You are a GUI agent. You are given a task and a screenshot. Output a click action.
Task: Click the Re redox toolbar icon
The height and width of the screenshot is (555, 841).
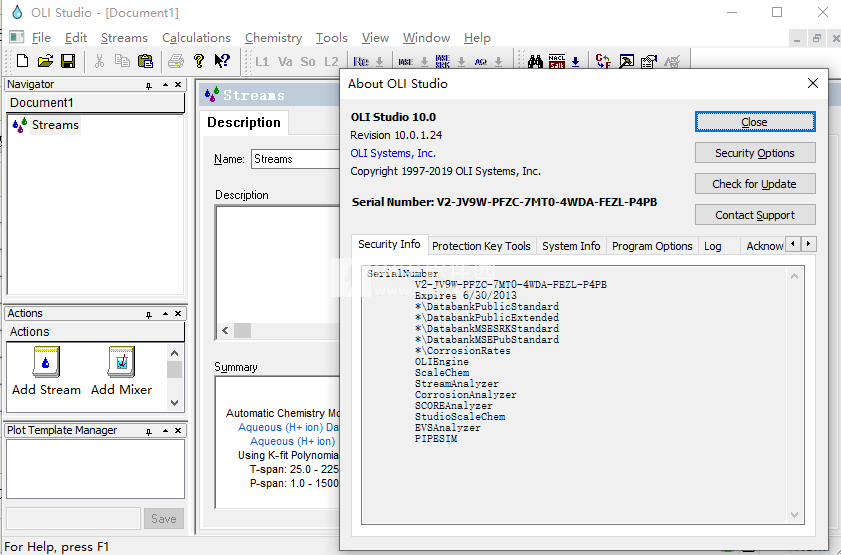[361, 62]
